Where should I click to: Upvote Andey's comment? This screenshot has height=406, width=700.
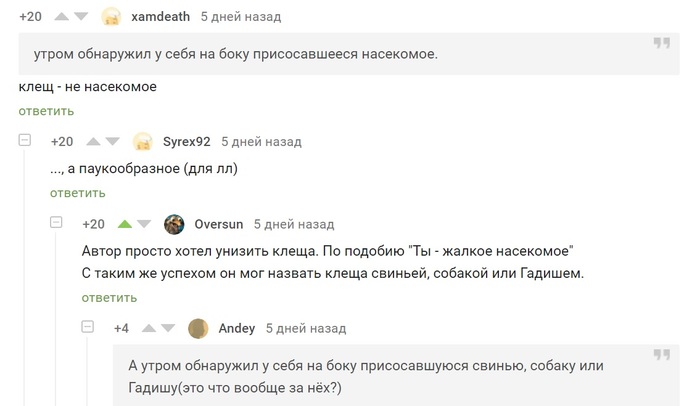click(x=150, y=328)
